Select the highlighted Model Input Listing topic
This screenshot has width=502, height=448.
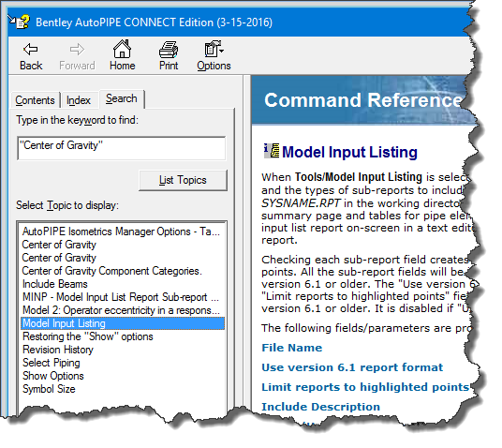coord(123,323)
